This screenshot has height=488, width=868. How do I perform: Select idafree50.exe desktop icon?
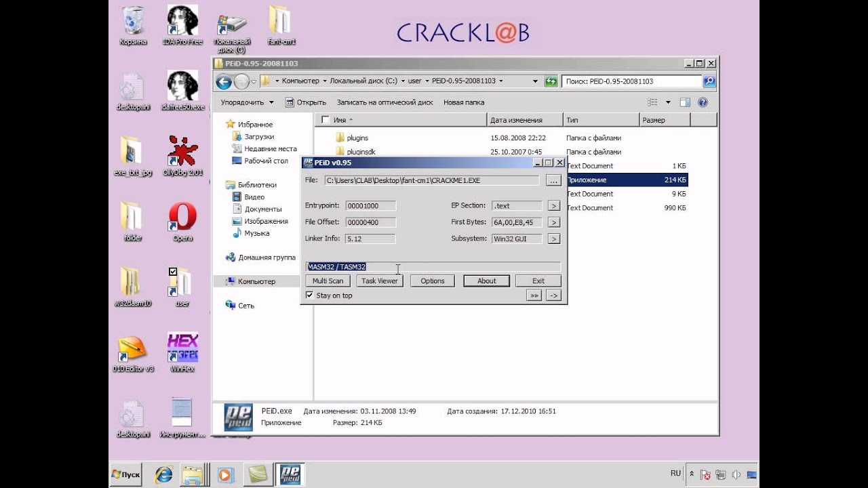(182, 91)
